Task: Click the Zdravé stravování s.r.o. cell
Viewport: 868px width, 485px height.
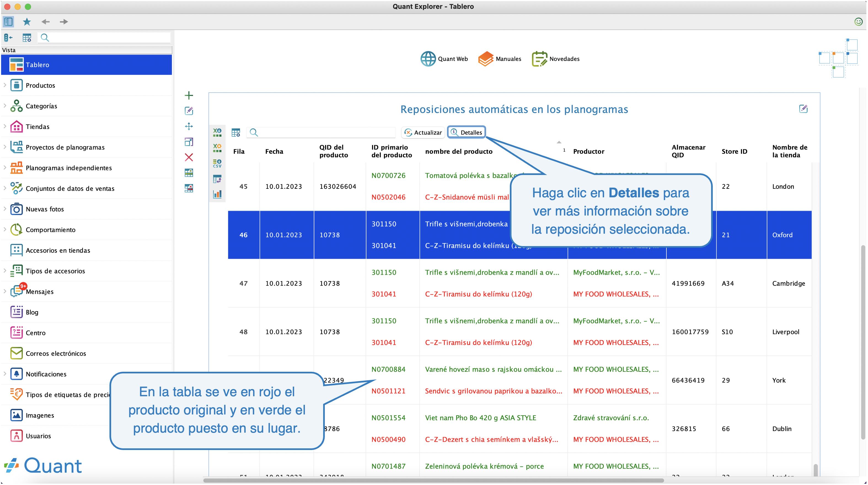Action: 610,418
